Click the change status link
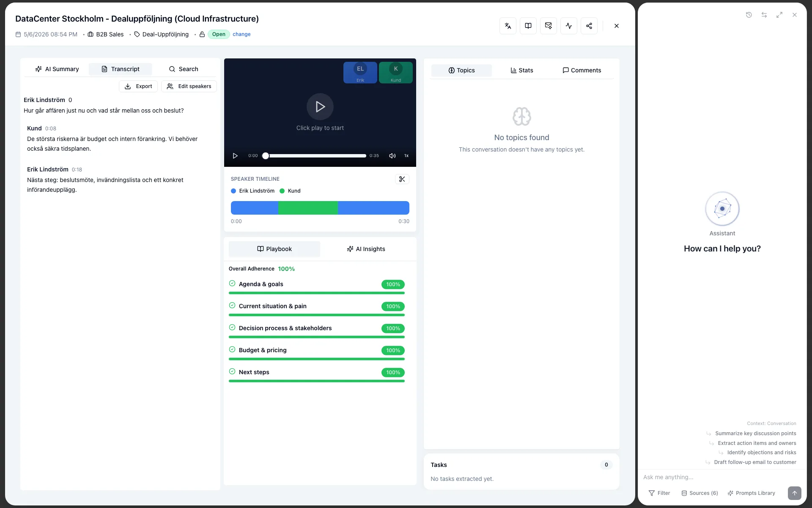This screenshot has width=812, height=508. (241, 34)
